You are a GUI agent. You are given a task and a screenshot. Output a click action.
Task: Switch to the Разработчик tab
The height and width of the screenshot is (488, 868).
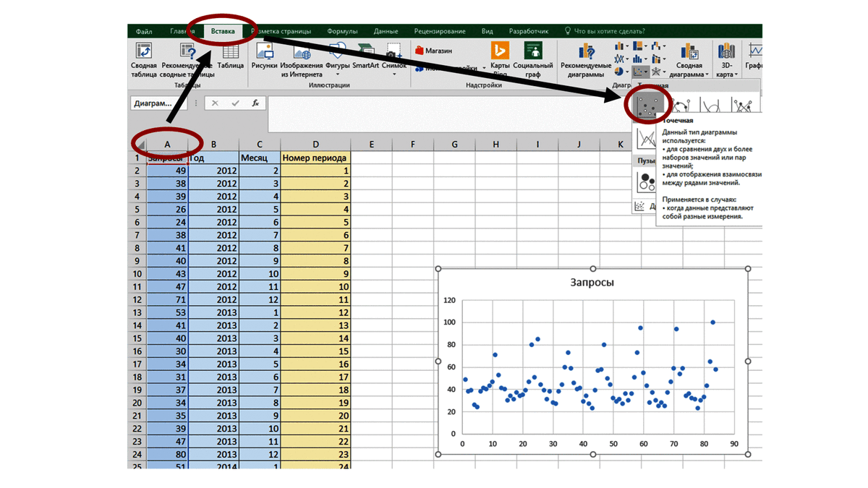pyautogui.click(x=529, y=32)
